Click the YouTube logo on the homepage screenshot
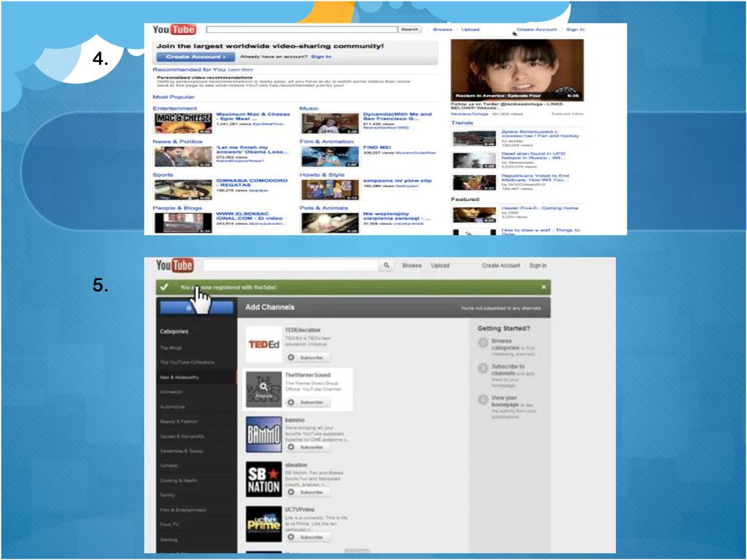This screenshot has height=560, width=747. [x=174, y=29]
